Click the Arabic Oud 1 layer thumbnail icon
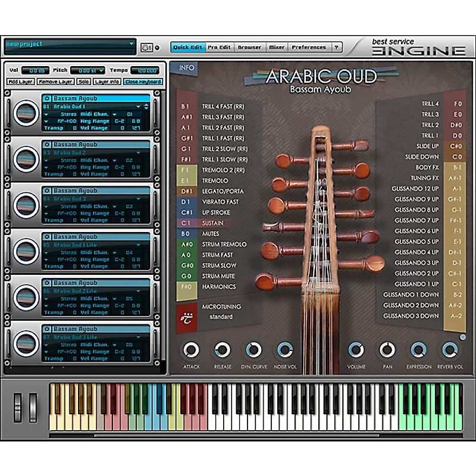The height and width of the screenshot is (476, 476). (x=26, y=112)
